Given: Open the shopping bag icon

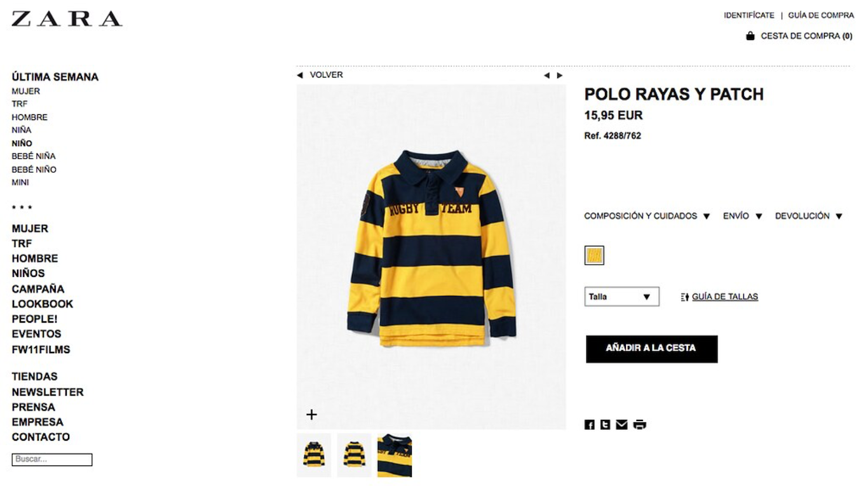Looking at the screenshot, I should [750, 36].
